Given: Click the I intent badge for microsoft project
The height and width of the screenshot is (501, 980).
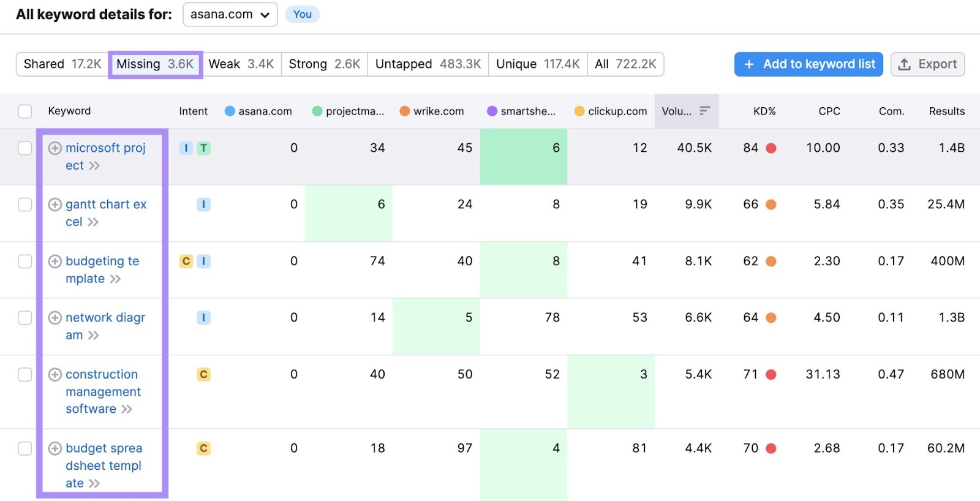Looking at the screenshot, I should click(x=186, y=148).
